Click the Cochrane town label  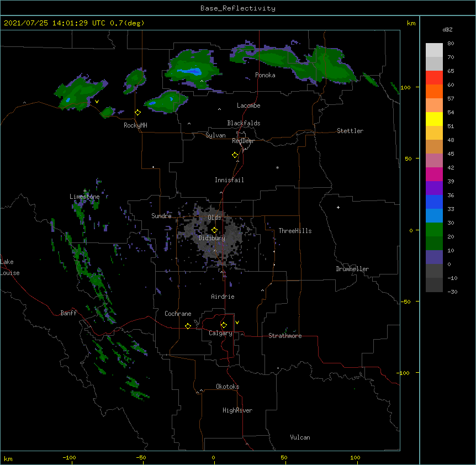click(178, 314)
